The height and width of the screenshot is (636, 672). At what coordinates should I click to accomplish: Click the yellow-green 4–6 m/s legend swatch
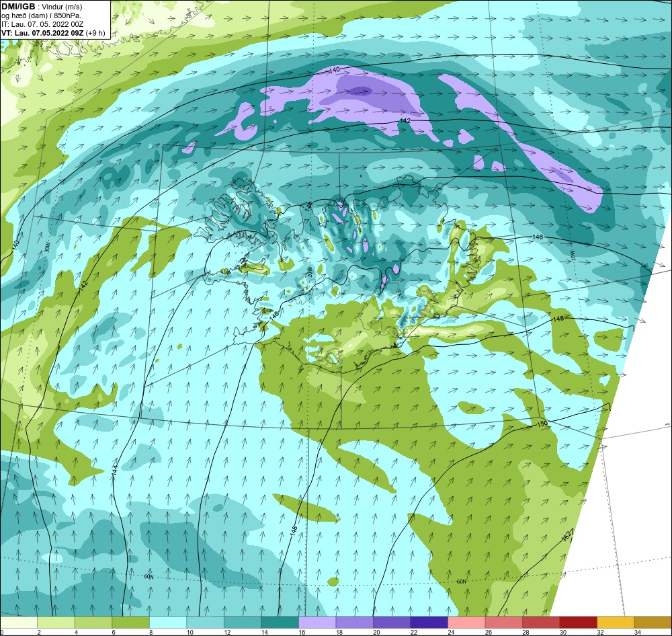click(x=93, y=623)
